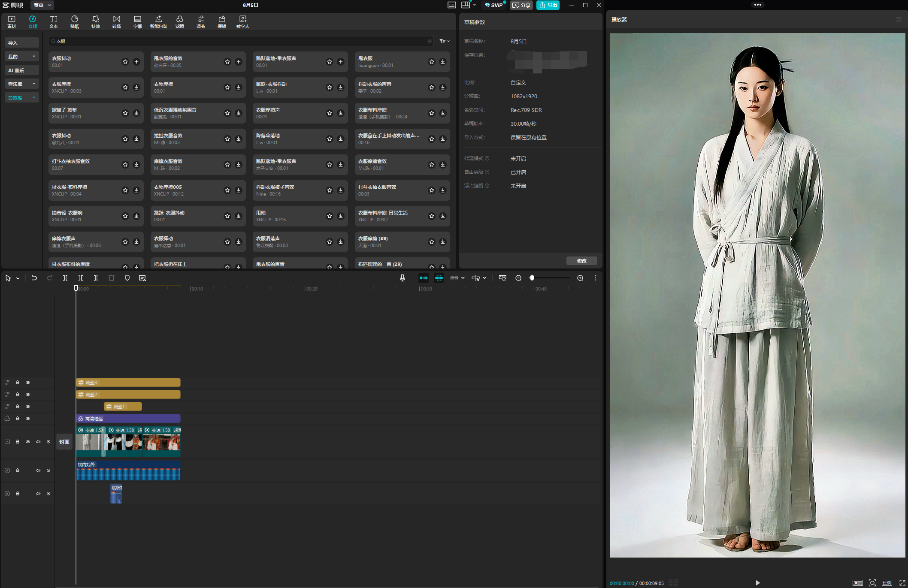Open the 转场 transitions tab
The width and height of the screenshot is (908, 588).
[x=117, y=22]
